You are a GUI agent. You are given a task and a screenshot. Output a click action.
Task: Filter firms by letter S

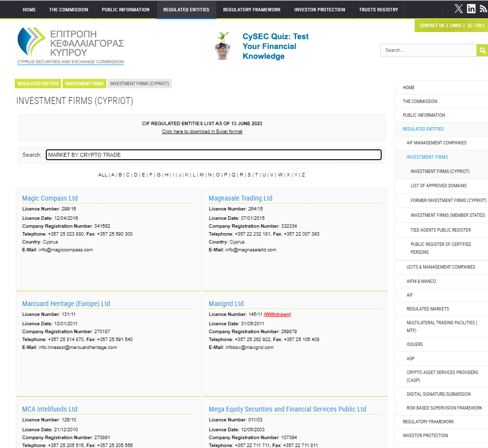coord(249,175)
